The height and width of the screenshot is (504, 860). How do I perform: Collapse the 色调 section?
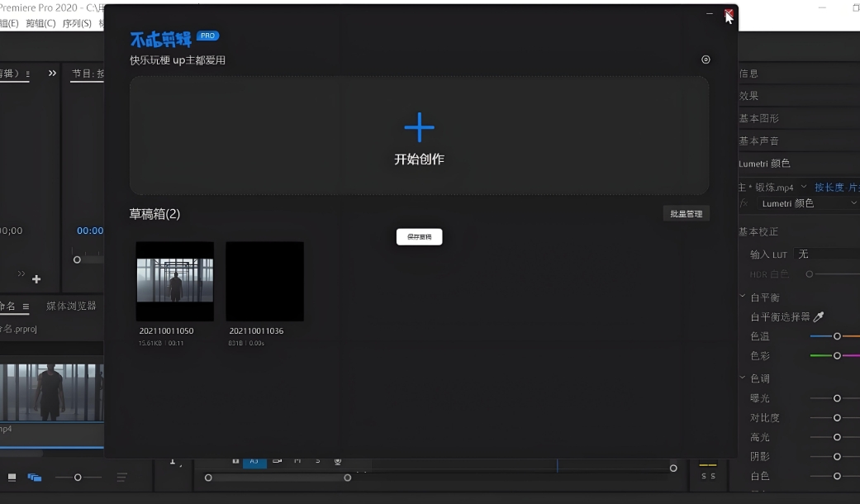743,378
